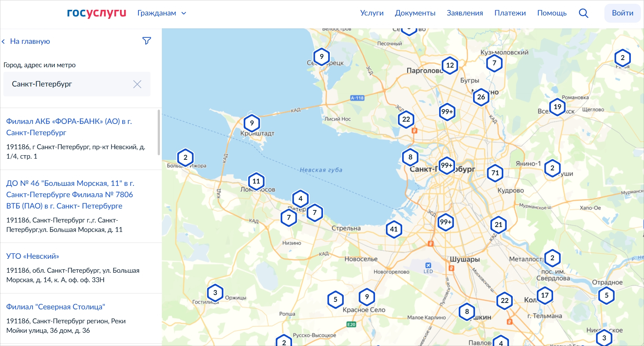644x346 pixels.
Task: Click the cluster marker numbered 26
Action: coord(481,97)
